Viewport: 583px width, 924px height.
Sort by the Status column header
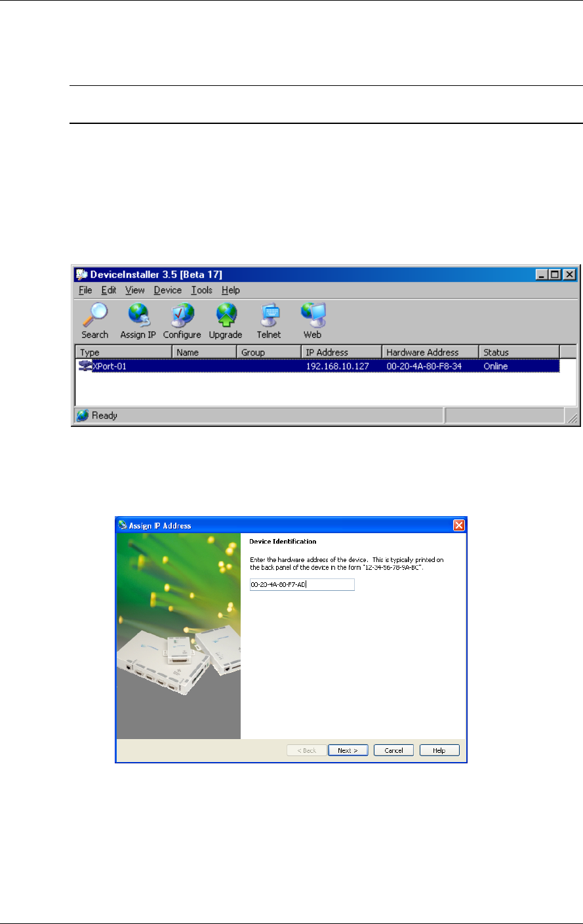[519, 352]
